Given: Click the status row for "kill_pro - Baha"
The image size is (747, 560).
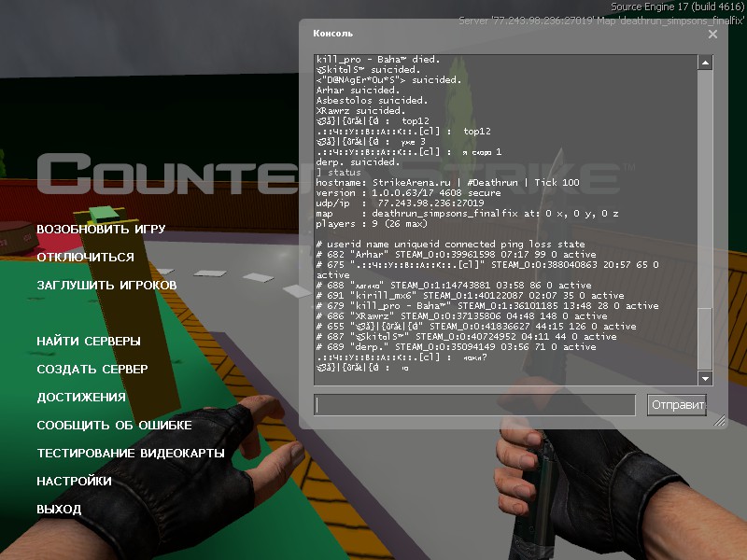Looking at the screenshot, I should (x=487, y=306).
